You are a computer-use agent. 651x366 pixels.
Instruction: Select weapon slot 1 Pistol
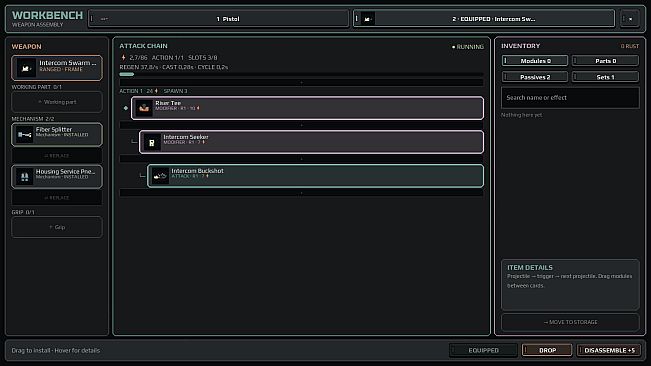point(218,19)
